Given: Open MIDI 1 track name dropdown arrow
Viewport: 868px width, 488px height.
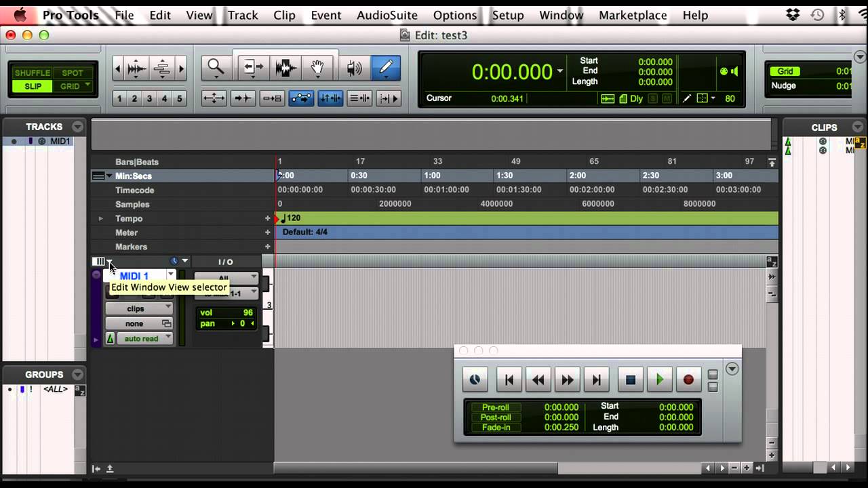Looking at the screenshot, I should coord(170,275).
